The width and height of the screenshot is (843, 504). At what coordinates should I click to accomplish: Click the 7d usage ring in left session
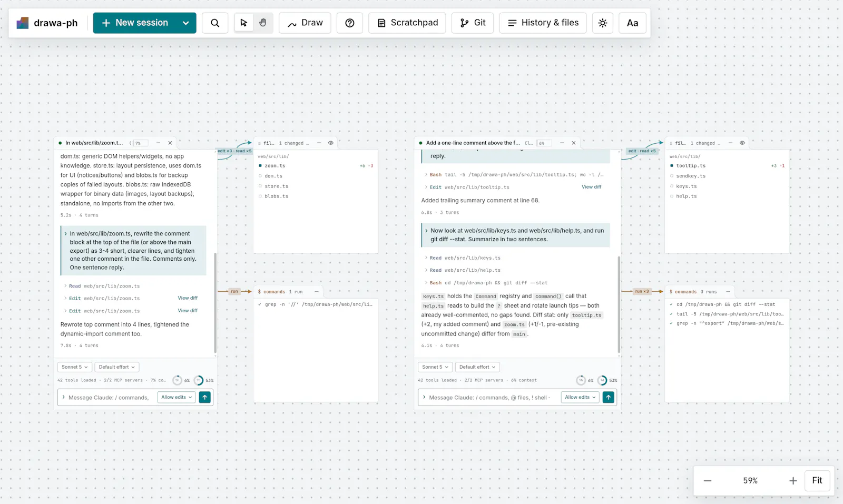pyautogui.click(x=199, y=380)
